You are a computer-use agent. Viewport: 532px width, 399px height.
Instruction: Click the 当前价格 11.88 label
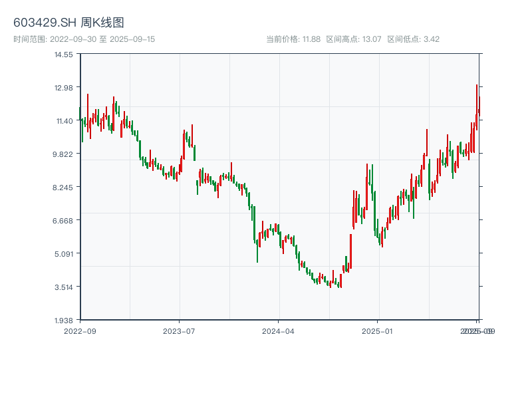click(293, 39)
